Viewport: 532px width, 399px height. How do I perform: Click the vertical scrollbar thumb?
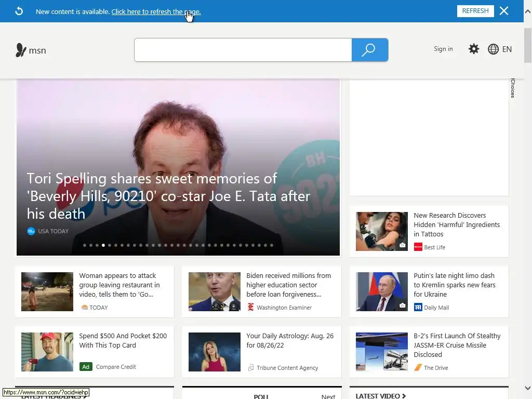point(528,46)
